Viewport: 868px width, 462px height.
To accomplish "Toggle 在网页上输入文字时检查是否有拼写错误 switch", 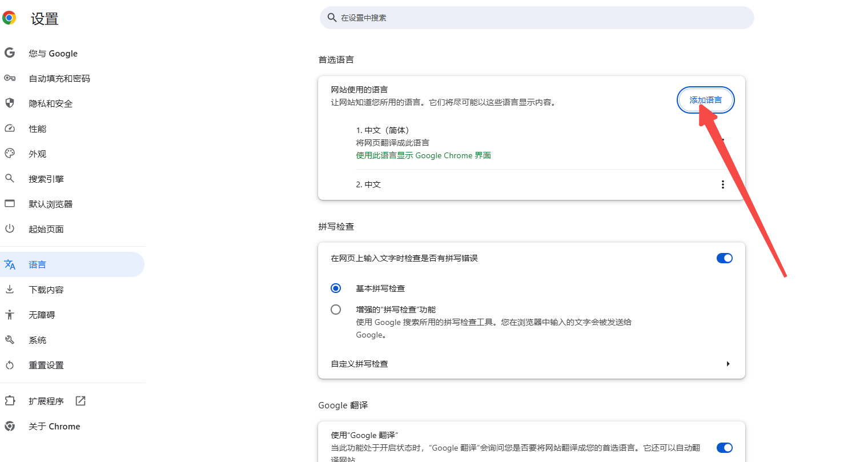I will (725, 258).
